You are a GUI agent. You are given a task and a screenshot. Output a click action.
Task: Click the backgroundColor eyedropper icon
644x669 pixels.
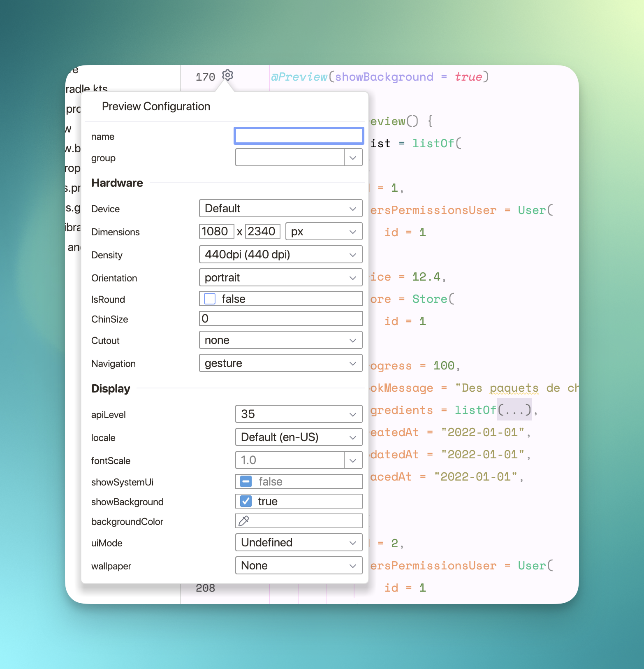pyautogui.click(x=244, y=521)
